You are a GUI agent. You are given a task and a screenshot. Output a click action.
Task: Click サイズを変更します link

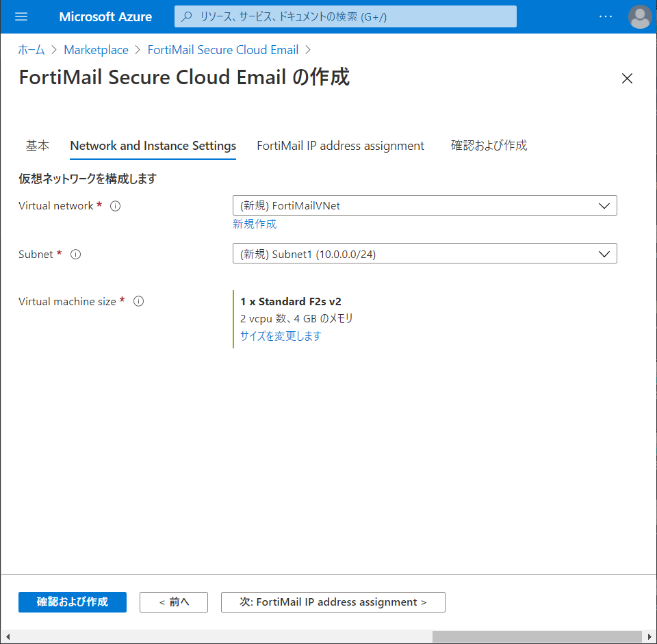pos(281,336)
